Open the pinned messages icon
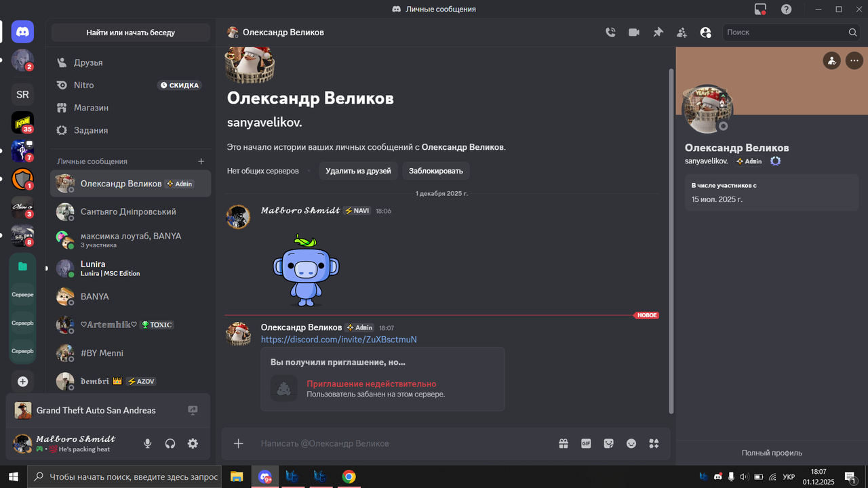 tap(658, 32)
